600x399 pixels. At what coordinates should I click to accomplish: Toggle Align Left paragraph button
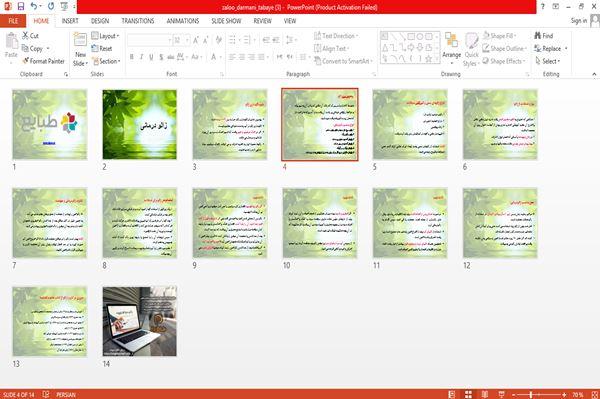click(x=232, y=57)
